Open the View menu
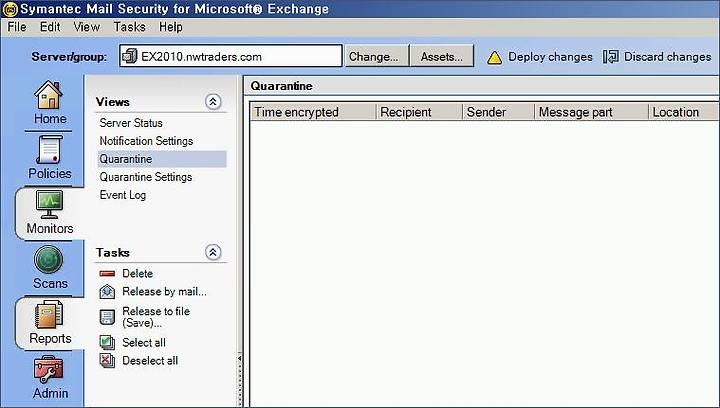 pos(87,27)
